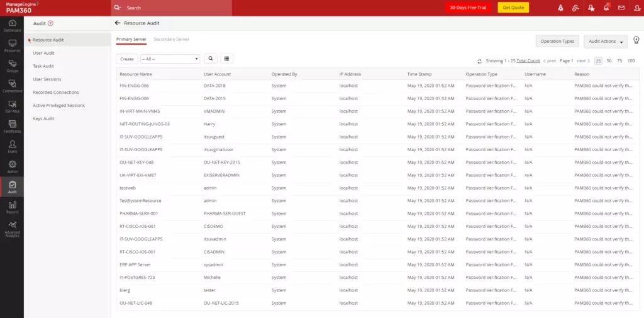Click the user-star icon in header
This screenshot has height=318, width=644.
click(591, 8)
